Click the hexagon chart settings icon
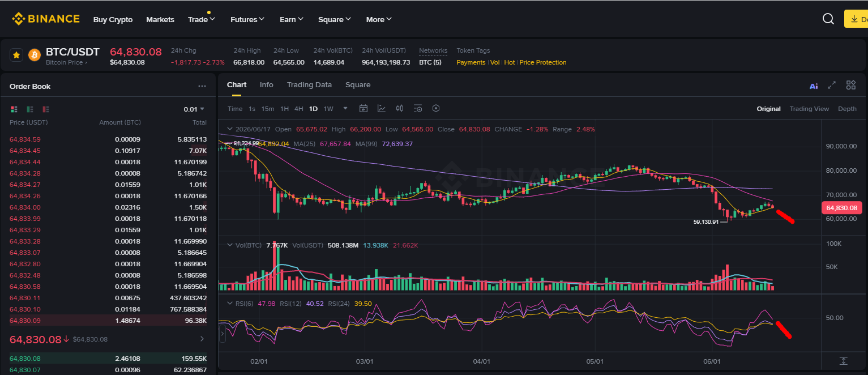 (x=436, y=108)
